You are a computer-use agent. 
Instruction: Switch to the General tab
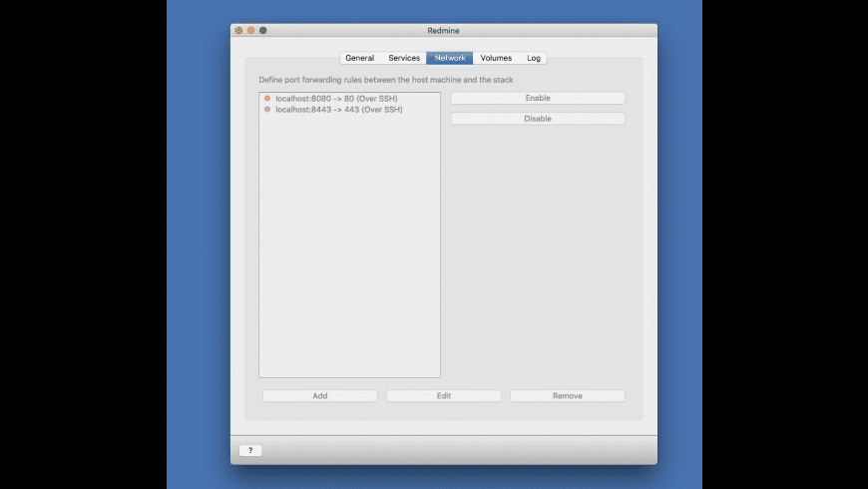click(360, 58)
